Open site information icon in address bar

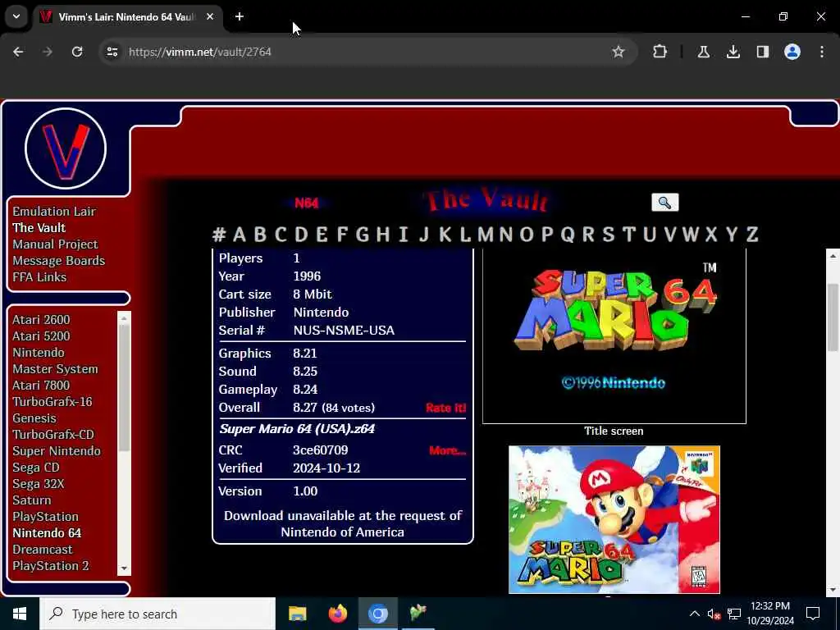tap(112, 52)
